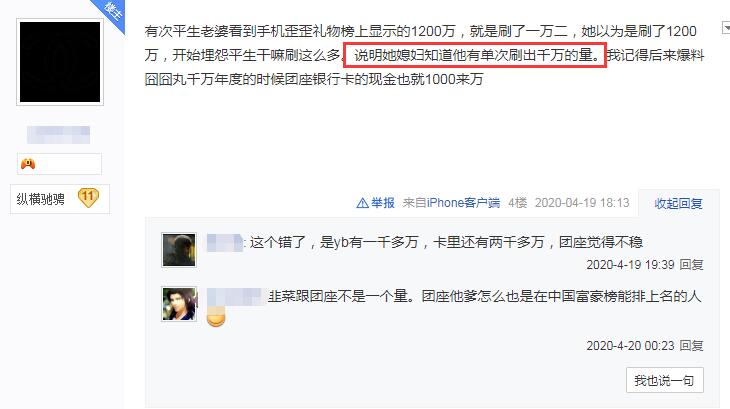Image resolution: width=730 pixels, height=409 pixels.
Task: Open the dropdown arrow at post's top right
Action: (726, 27)
